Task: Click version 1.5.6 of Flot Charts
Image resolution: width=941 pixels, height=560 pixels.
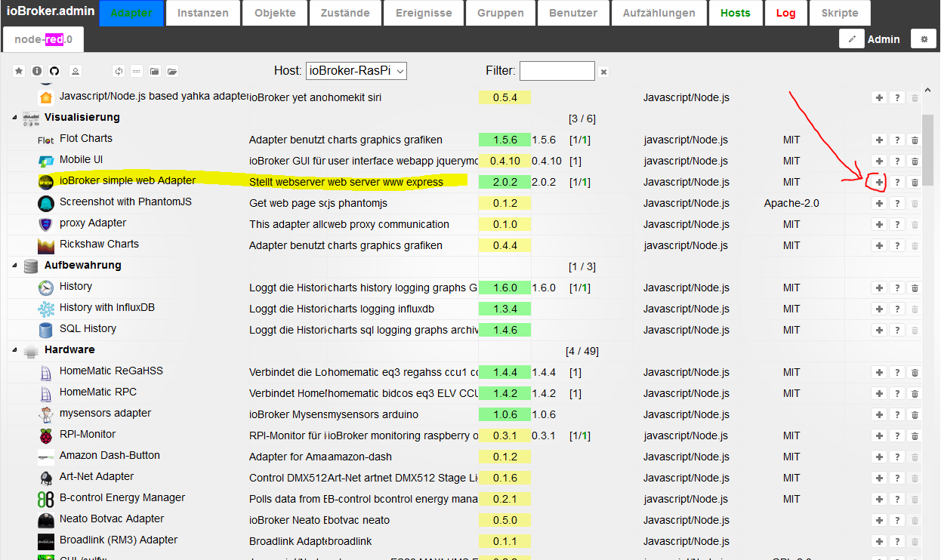Action: 505,140
